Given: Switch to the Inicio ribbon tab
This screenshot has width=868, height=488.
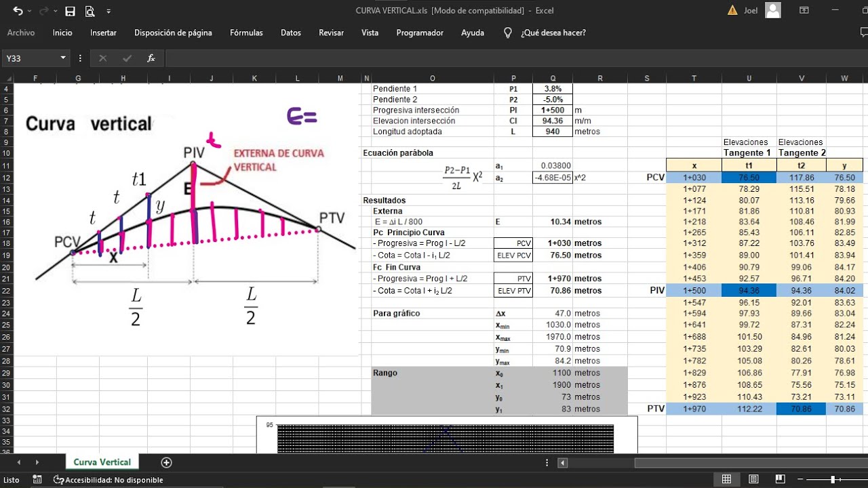Looking at the screenshot, I should coord(62,33).
